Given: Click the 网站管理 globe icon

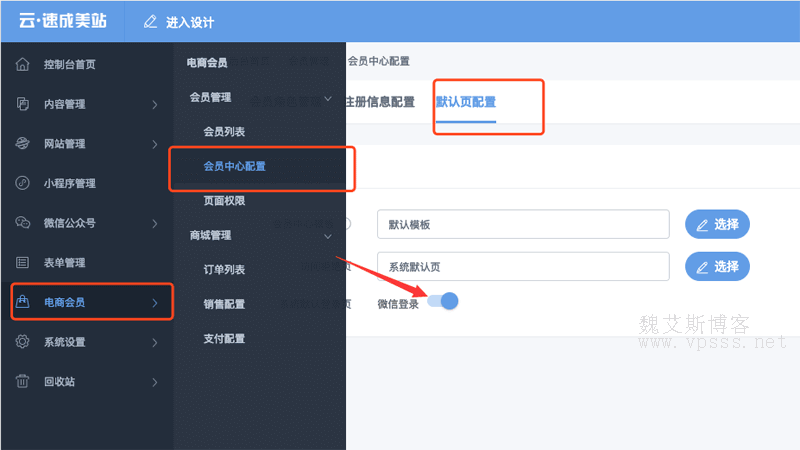Looking at the screenshot, I should 22,144.
